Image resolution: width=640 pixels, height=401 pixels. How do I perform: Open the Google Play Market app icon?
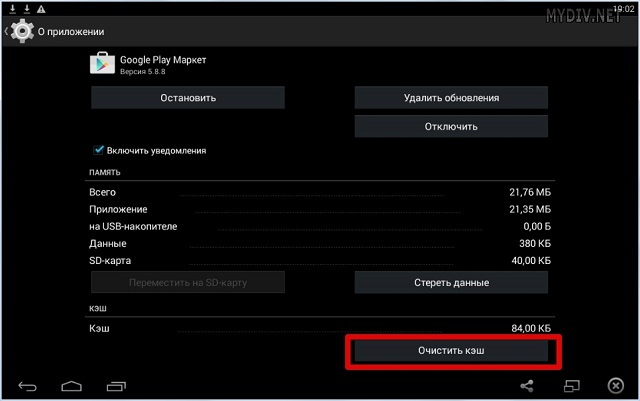102,64
